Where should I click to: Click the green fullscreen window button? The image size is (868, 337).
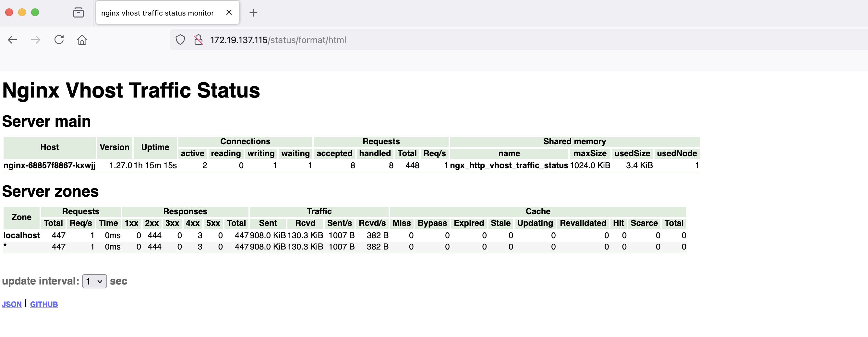coord(35,13)
